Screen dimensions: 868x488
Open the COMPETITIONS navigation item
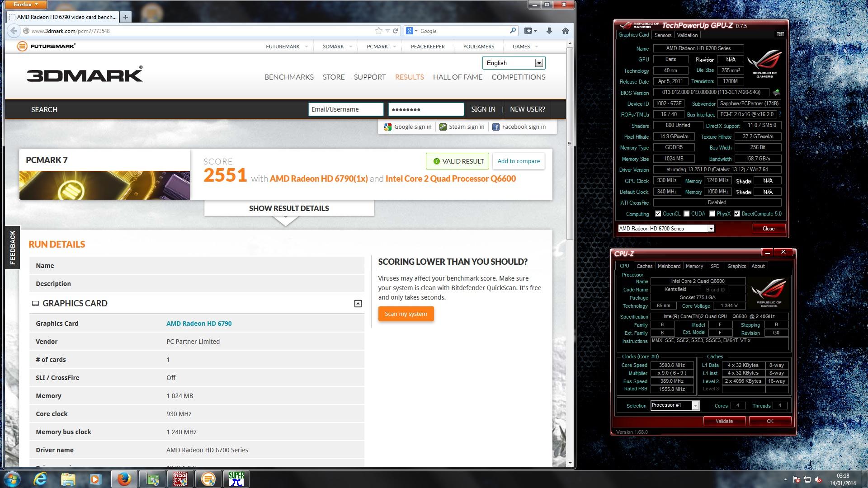[518, 77]
